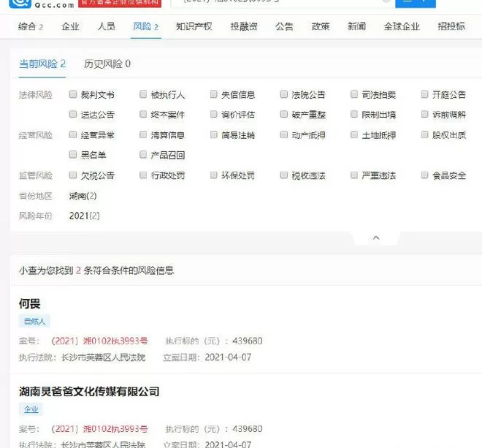The image size is (482, 448).
Task: Select the 税收违法 checkbox
Action: 284,175
